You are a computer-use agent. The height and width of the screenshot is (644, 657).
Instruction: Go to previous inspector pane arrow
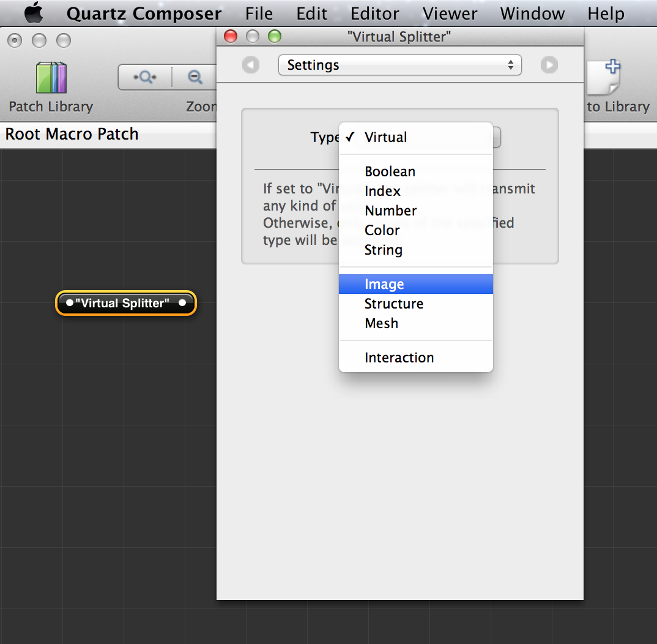(251, 65)
